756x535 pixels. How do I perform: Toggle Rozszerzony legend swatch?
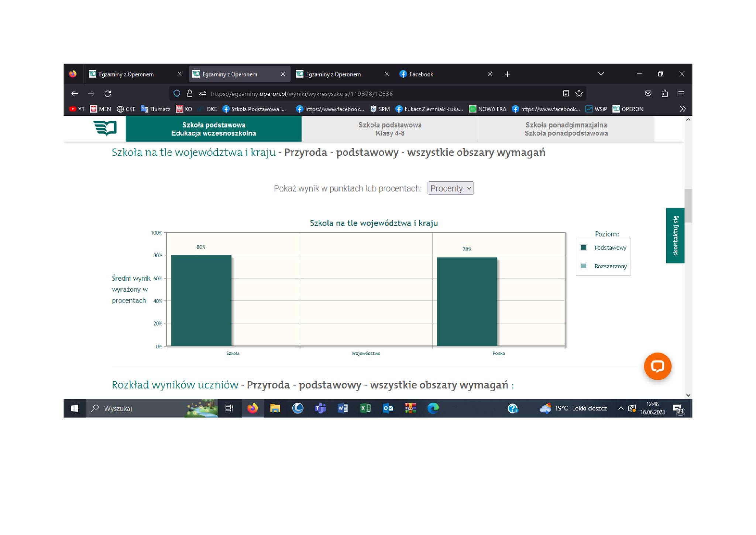584,266
